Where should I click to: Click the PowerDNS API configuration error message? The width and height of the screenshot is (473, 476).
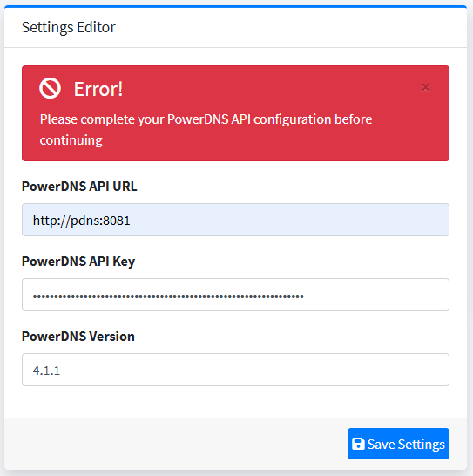tap(206, 129)
